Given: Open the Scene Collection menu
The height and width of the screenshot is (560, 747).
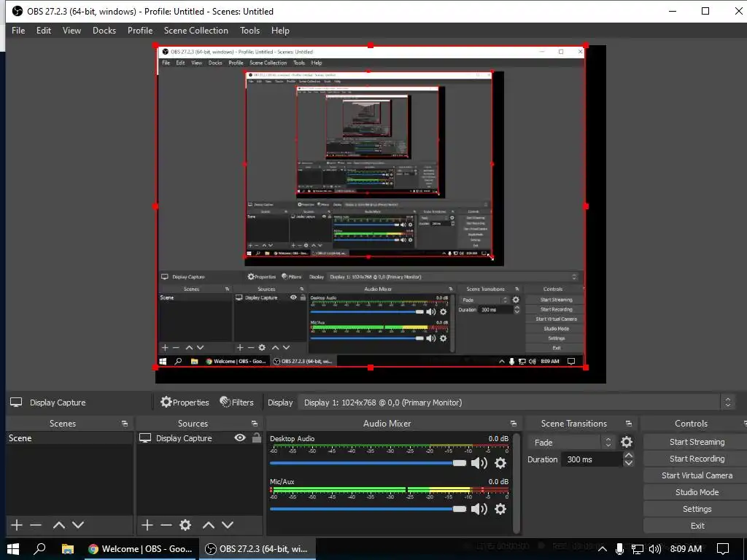Looking at the screenshot, I should point(196,31).
